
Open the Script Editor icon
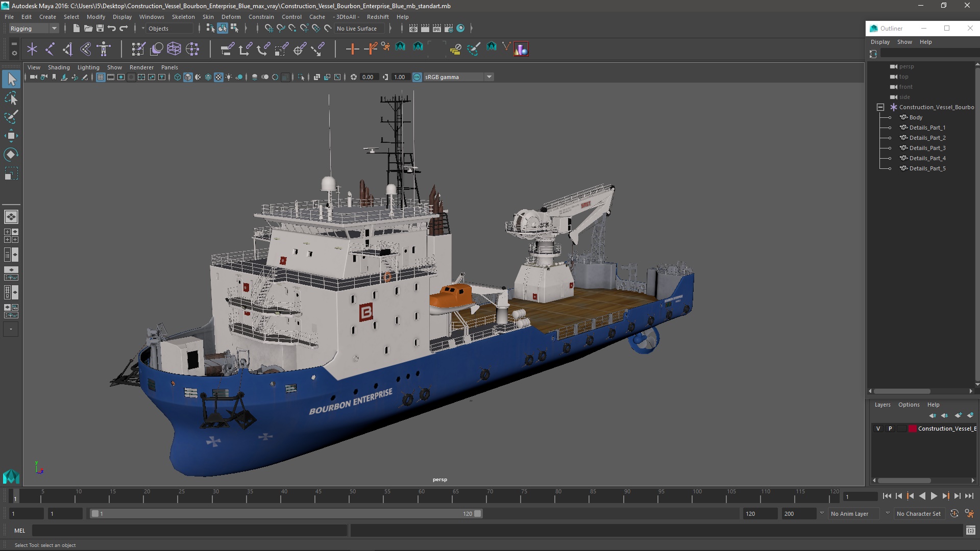point(971,531)
